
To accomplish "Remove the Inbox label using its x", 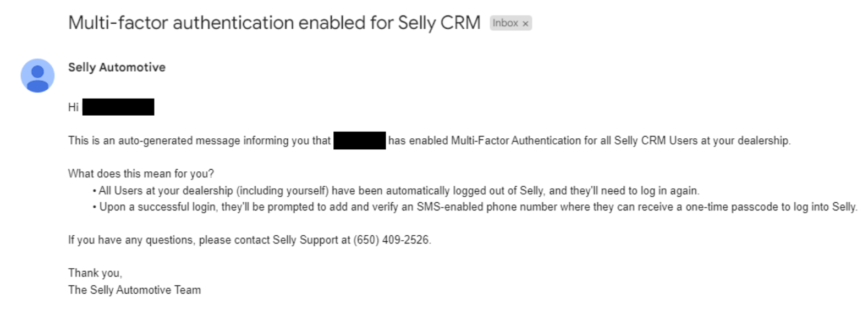I will [x=525, y=24].
